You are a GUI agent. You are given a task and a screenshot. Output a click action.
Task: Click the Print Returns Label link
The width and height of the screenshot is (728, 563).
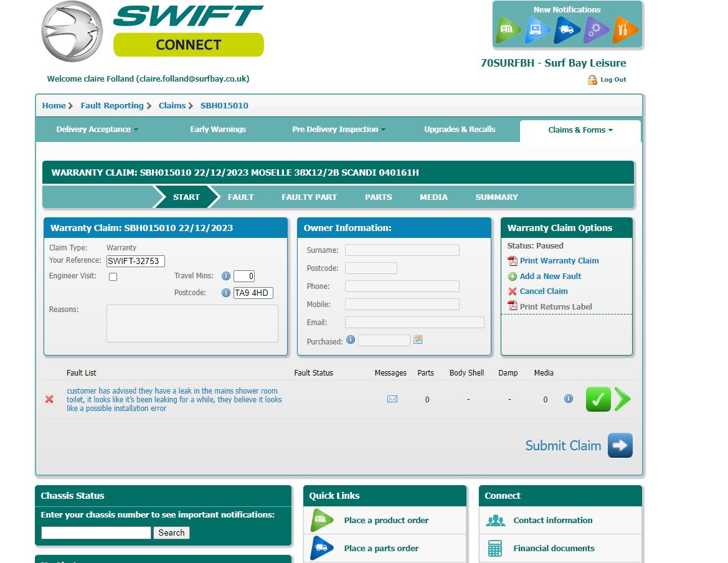coord(555,307)
